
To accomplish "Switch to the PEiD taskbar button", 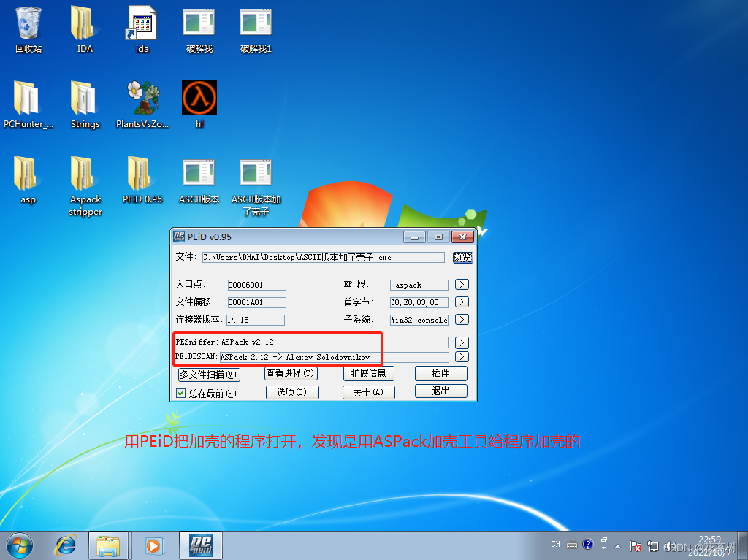I will (201, 545).
